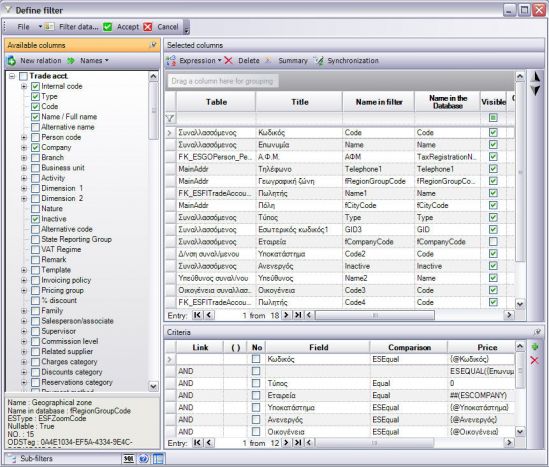Check the VAT Regime checkbox
This screenshot has width=549, height=467.
[x=35, y=250]
